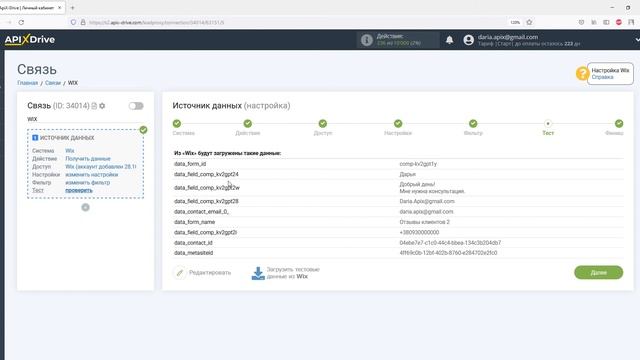Click the red extension icon in toolbar

click(619, 22)
